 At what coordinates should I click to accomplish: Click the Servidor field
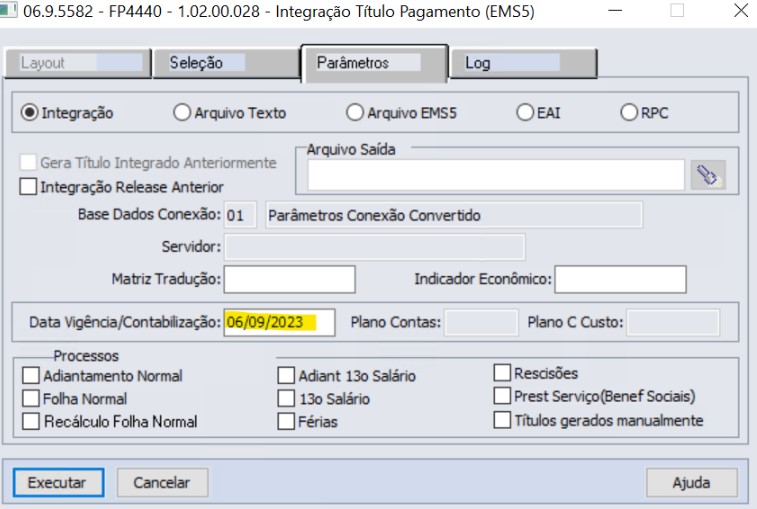click(375, 247)
